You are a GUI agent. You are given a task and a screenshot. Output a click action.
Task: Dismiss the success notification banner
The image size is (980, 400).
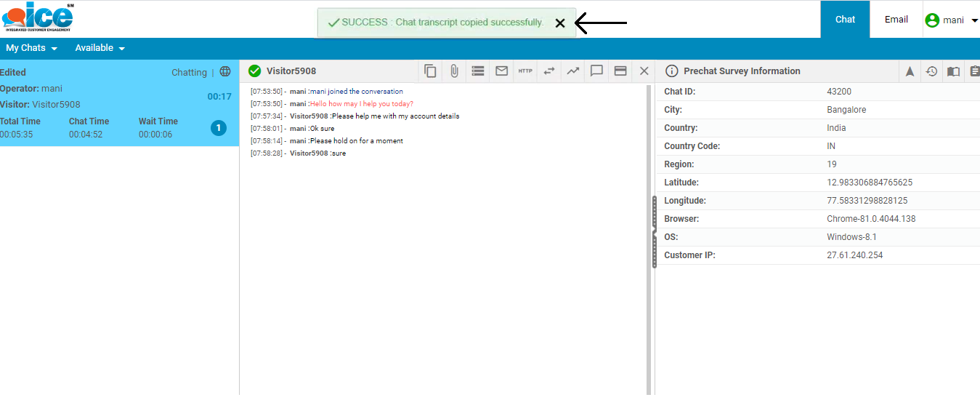point(560,23)
